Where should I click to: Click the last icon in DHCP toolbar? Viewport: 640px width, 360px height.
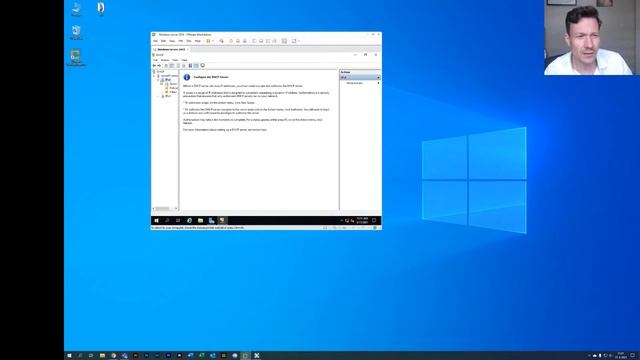202,65
